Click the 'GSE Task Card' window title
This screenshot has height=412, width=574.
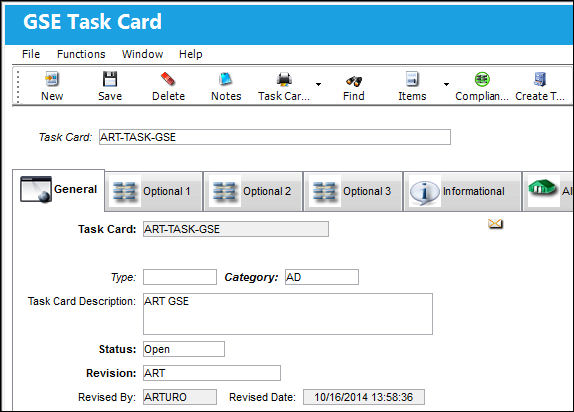tap(92, 22)
